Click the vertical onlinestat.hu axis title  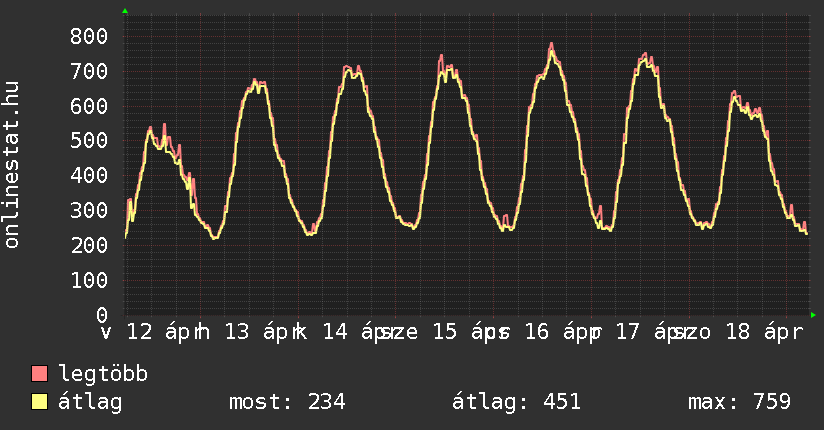(13, 164)
